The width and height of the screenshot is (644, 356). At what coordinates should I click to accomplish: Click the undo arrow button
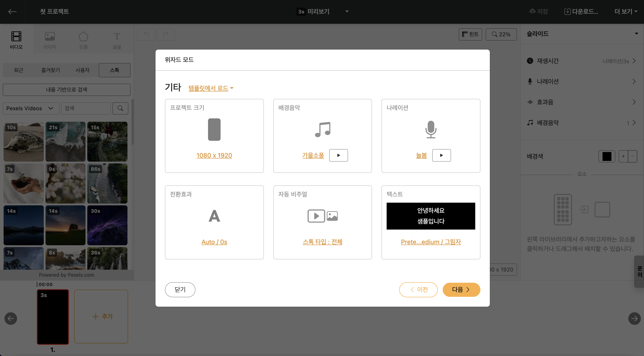146,34
